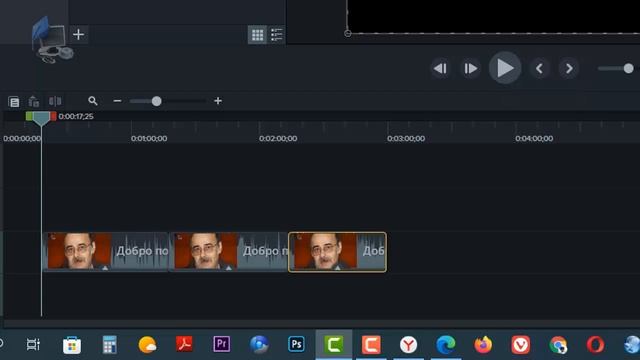
Task: Click the blue playhead marker
Action: [41, 118]
